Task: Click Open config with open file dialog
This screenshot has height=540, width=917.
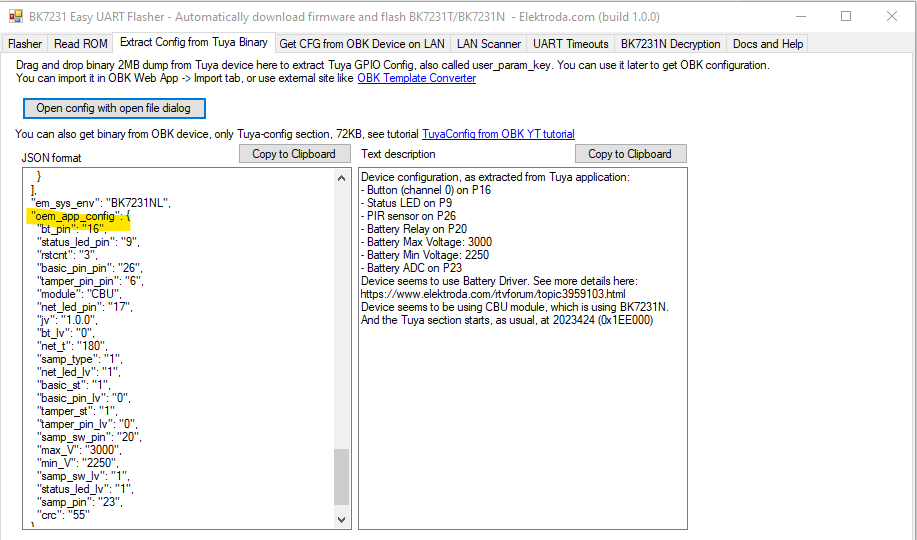Action: tap(114, 108)
